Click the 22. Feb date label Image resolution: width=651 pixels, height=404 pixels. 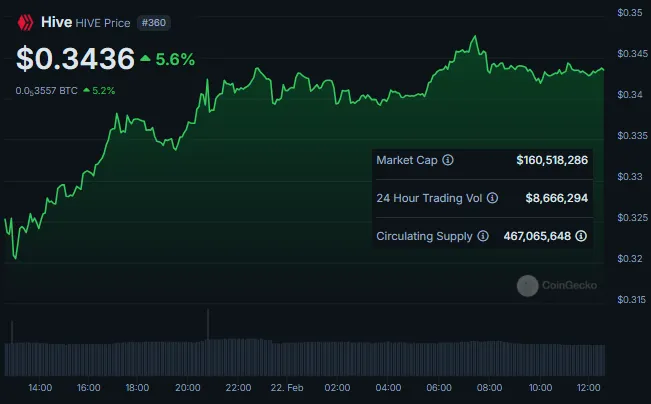click(x=287, y=388)
